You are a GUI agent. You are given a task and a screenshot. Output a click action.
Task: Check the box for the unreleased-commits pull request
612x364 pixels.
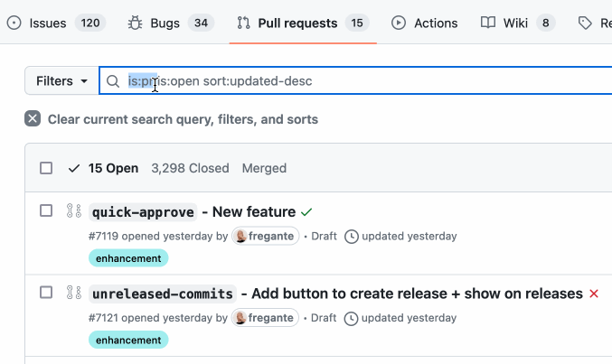click(x=46, y=293)
